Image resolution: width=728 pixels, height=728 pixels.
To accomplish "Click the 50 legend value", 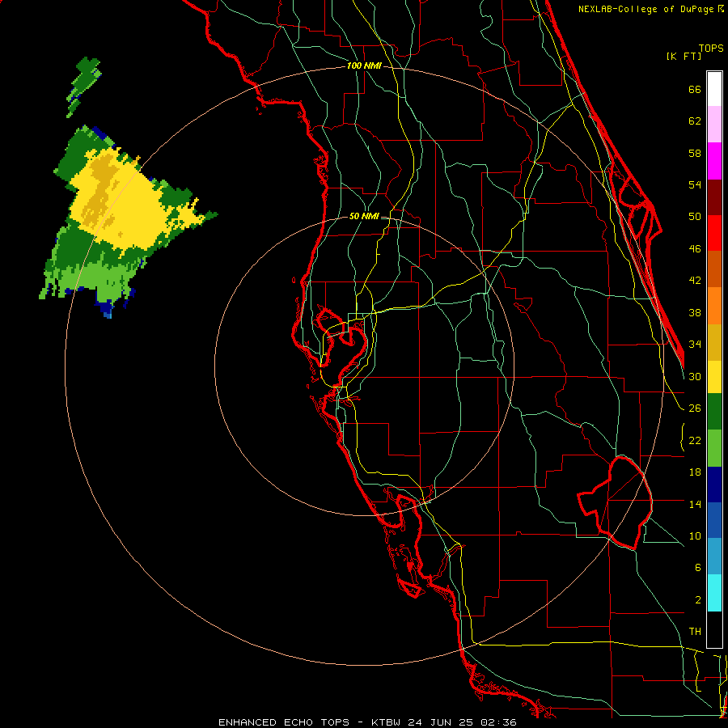I will (x=695, y=217).
